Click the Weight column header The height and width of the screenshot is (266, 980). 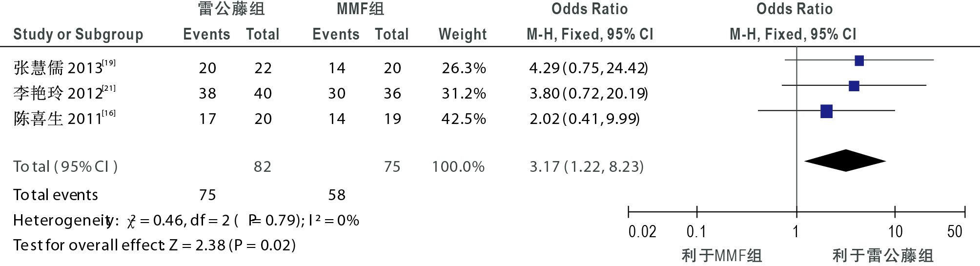click(463, 34)
